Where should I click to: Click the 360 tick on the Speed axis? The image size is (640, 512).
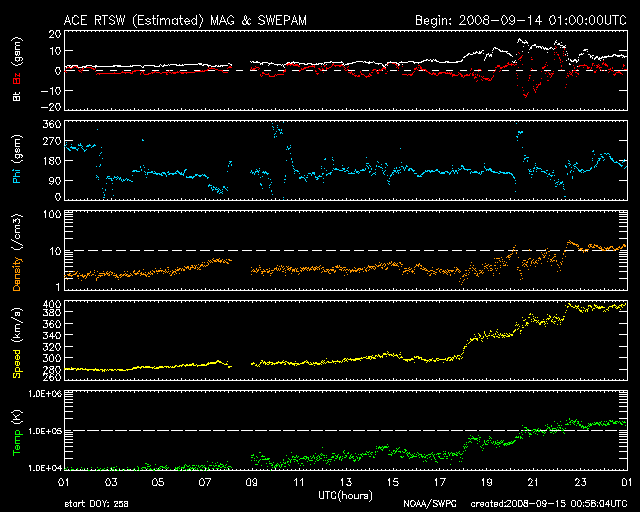[51, 324]
